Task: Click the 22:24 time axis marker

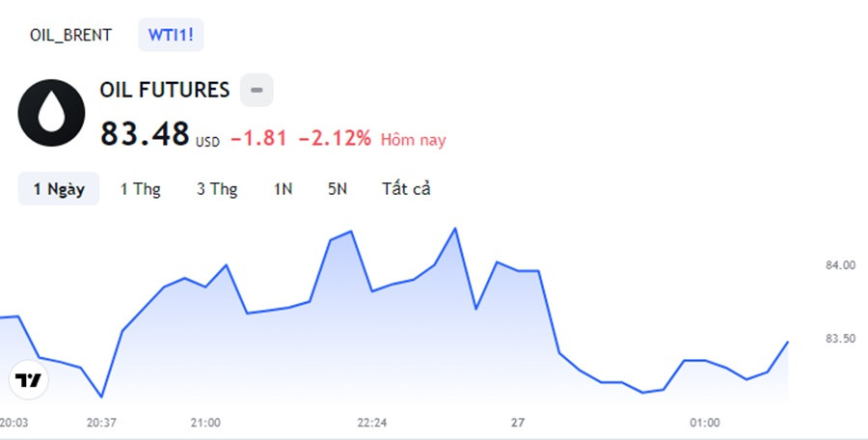Action: [372, 423]
